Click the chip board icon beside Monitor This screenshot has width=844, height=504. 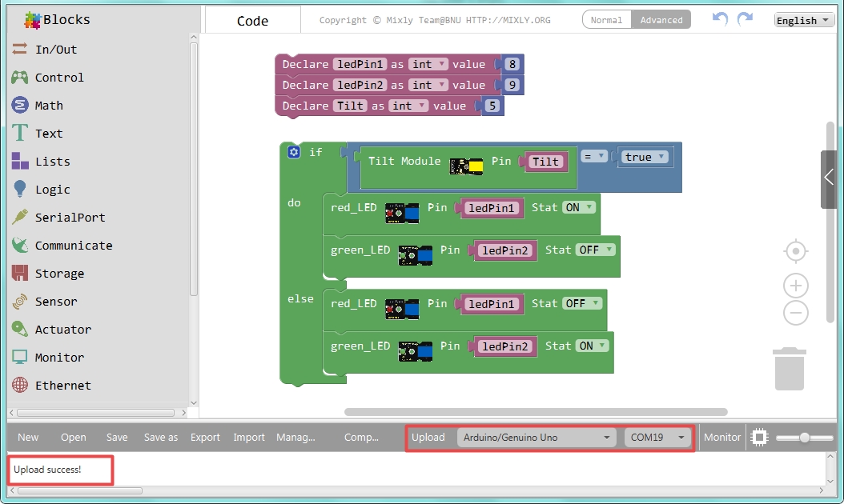point(759,438)
